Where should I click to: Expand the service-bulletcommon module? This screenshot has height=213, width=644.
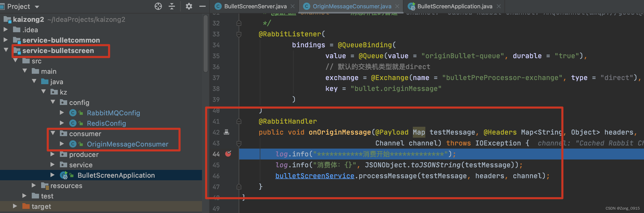pyautogui.click(x=5, y=40)
